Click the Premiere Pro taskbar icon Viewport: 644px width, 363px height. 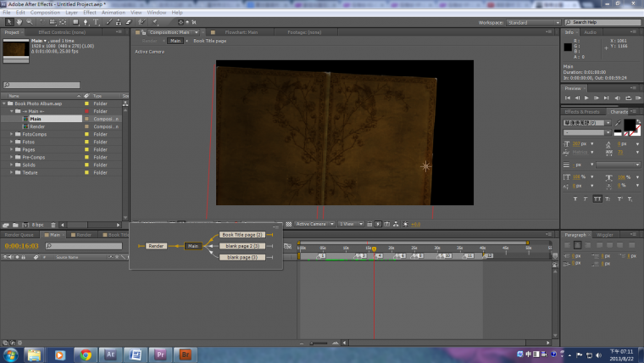[x=160, y=354]
